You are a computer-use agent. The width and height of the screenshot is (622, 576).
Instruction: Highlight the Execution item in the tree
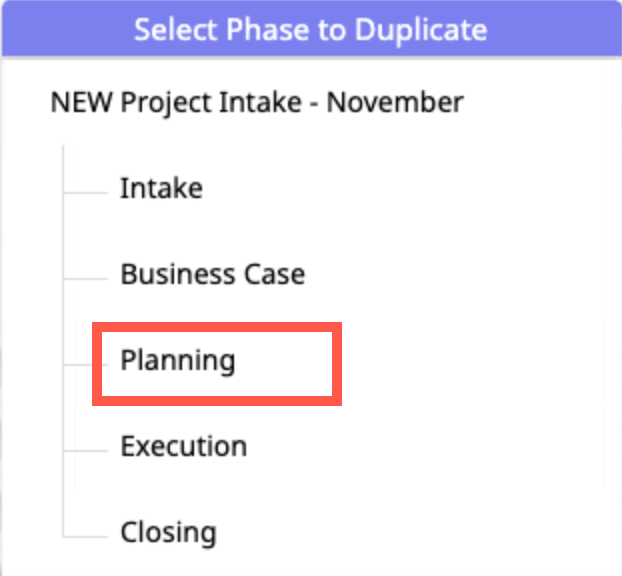(183, 446)
